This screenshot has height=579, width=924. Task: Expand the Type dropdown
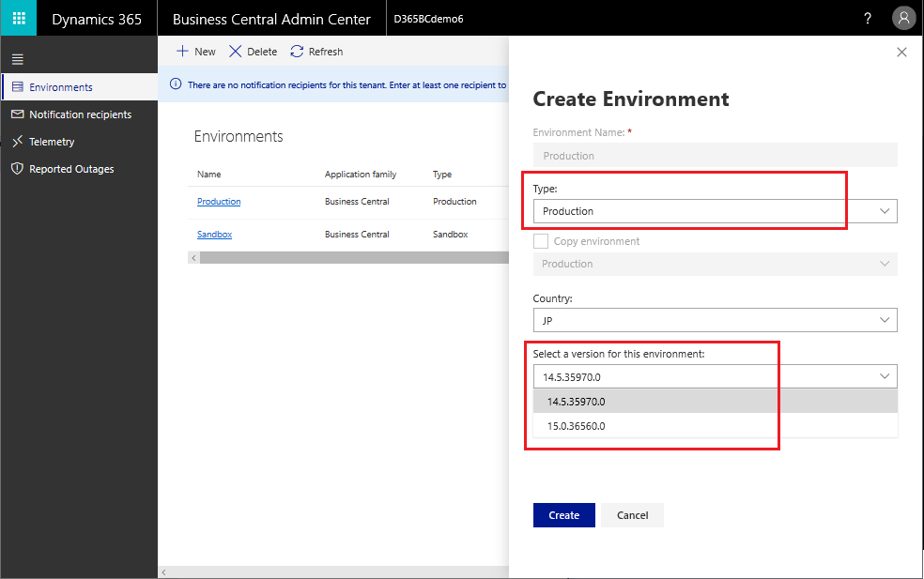click(x=715, y=211)
